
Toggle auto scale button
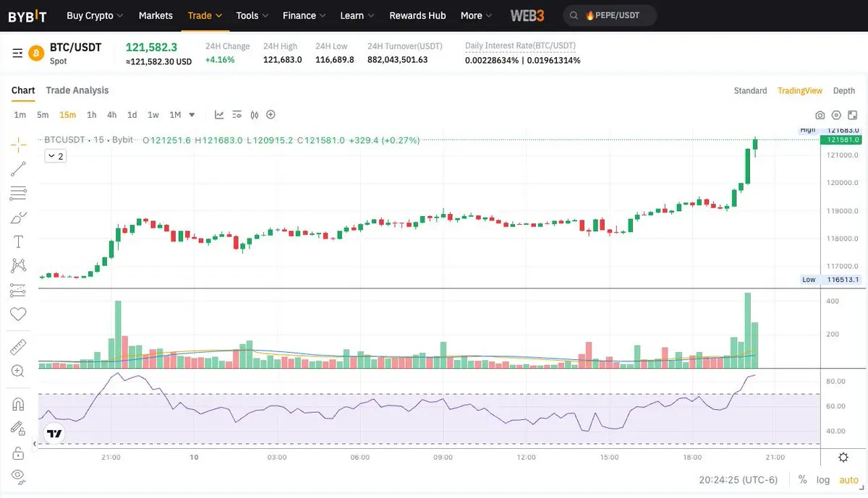[848, 480]
